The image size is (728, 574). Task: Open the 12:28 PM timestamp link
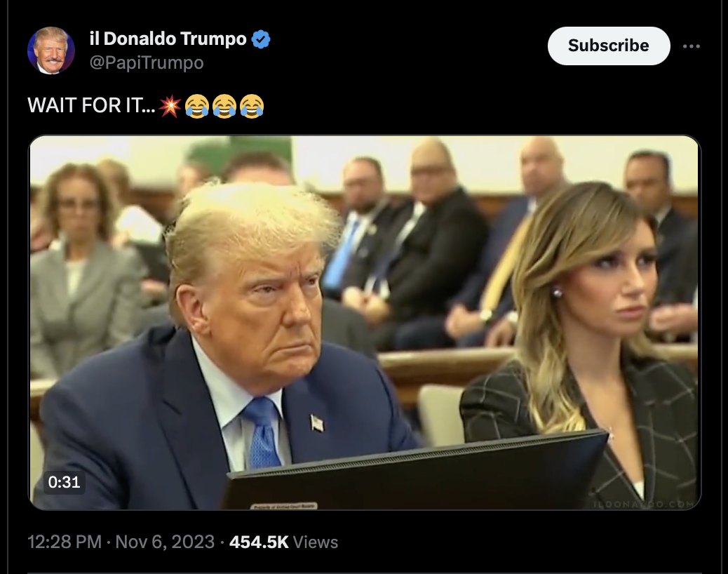pos(65,542)
